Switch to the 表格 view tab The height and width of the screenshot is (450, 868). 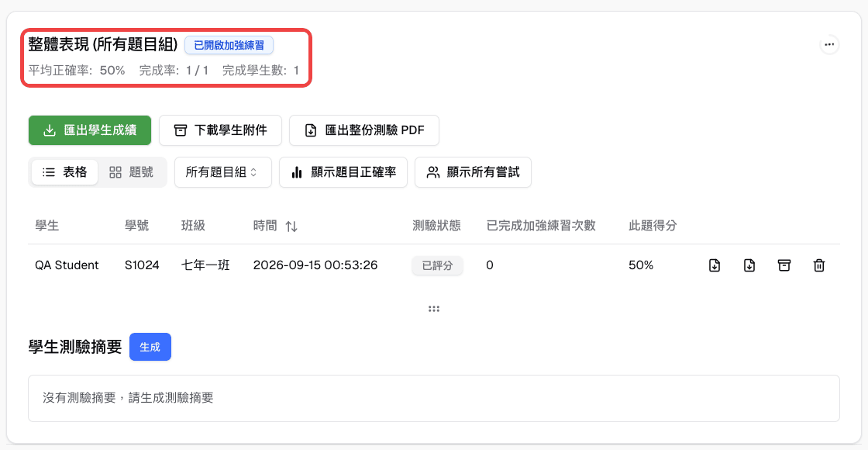[x=65, y=172]
